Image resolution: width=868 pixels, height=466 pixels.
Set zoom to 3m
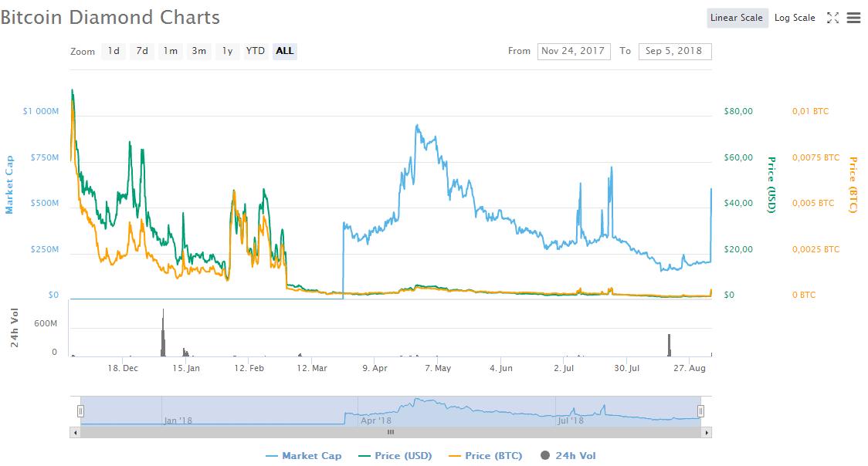(199, 51)
